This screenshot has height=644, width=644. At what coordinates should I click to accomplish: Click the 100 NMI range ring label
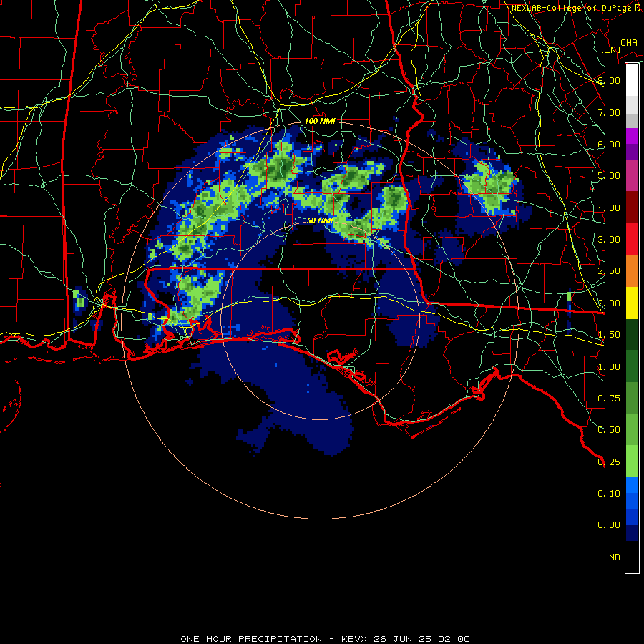coord(320,121)
